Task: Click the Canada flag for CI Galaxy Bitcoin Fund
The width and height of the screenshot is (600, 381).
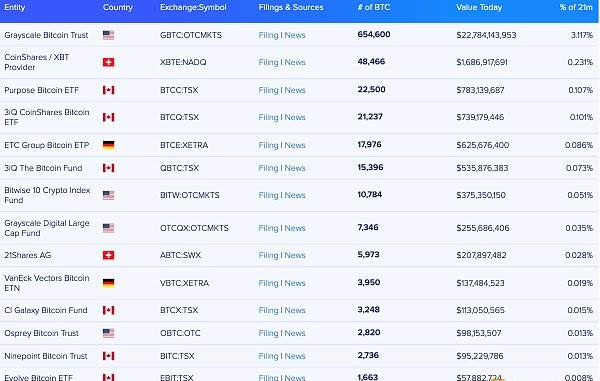Action: [108, 310]
